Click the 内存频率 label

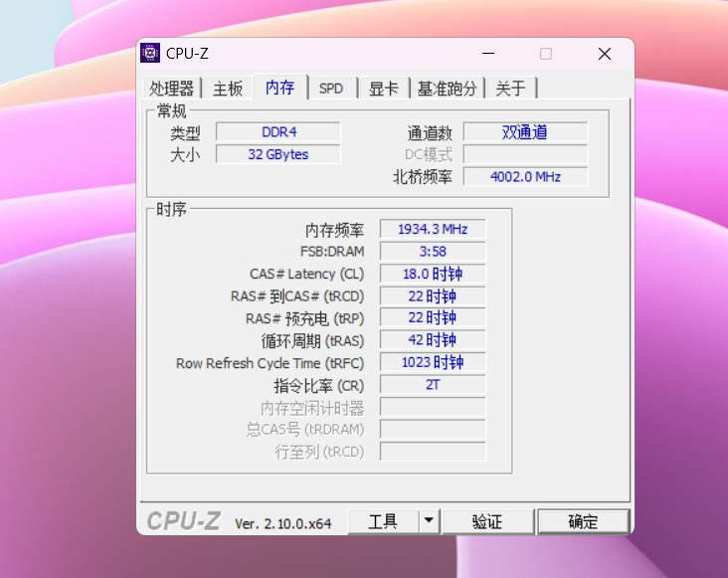(334, 230)
